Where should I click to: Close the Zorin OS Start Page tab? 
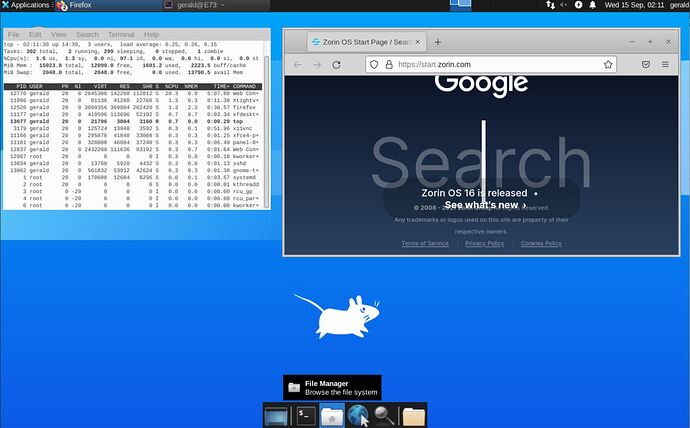418,42
